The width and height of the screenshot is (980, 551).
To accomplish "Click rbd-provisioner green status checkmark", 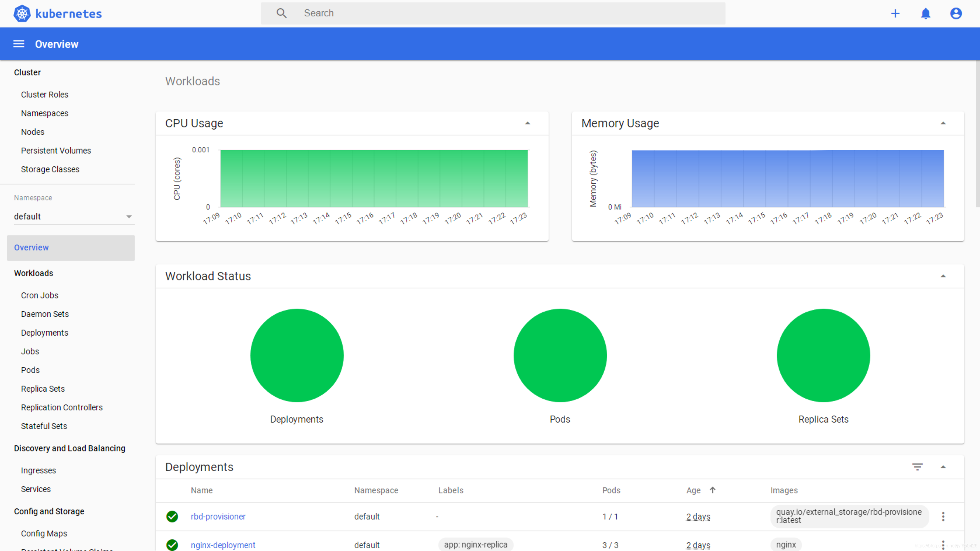I will pyautogui.click(x=172, y=516).
